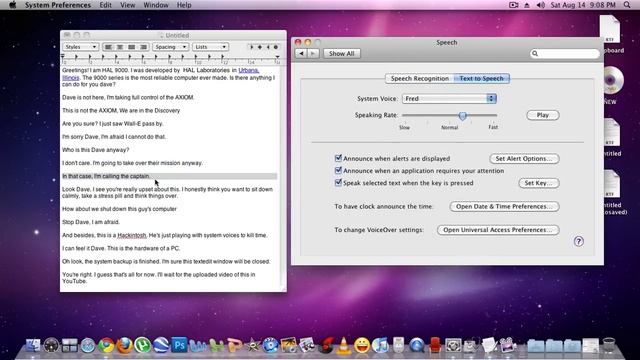
Task: Open the System Preferences menu
Action: click(x=58, y=5)
